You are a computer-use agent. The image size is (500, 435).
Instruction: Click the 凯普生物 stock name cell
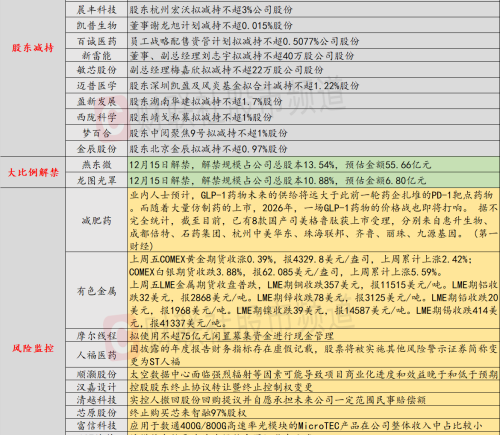[x=97, y=25]
